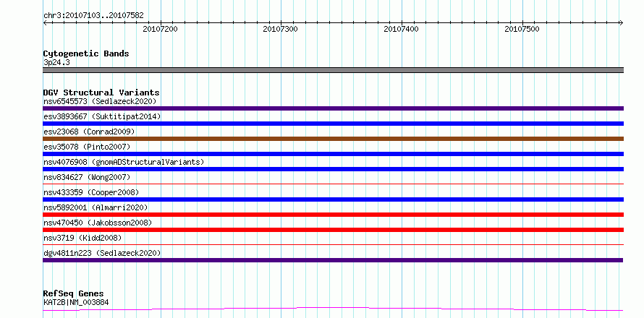The height and width of the screenshot is (318, 644).
Task: Click the KAT2B|NM_003884 gene label
Action: point(76,302)
